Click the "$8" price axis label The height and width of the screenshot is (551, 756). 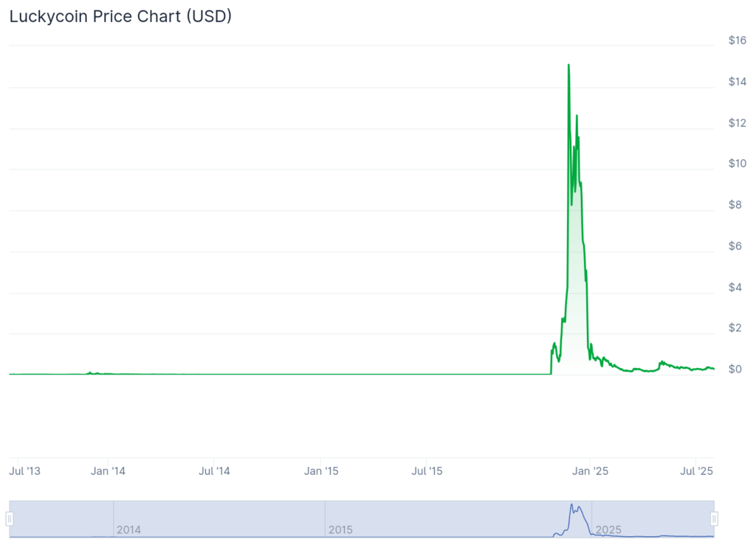point(734,204)
